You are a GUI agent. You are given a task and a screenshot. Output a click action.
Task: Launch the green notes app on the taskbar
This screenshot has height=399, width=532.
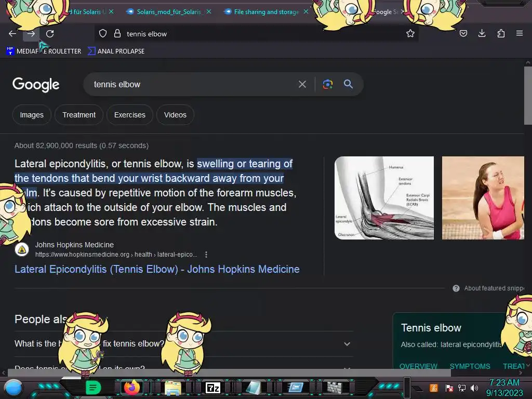pos(94,388)
